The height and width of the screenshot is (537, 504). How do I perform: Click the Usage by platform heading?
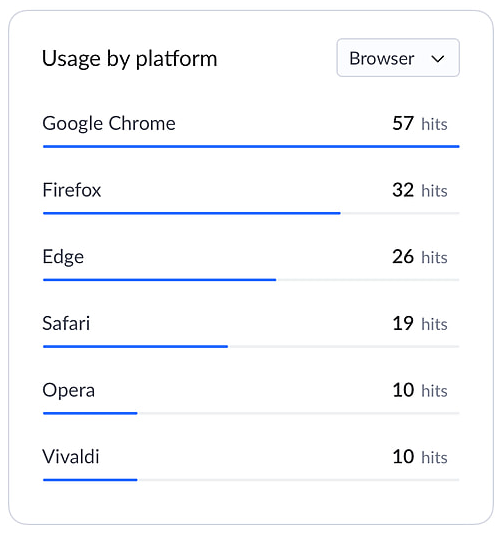(129, 59)
